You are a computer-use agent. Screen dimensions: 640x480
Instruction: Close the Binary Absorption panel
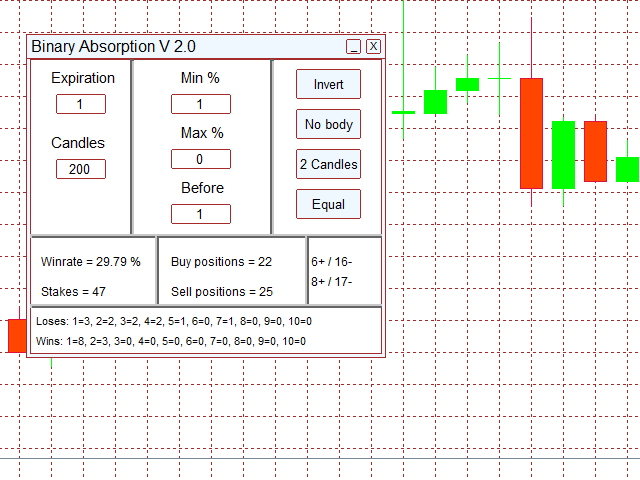coord(373,47)
